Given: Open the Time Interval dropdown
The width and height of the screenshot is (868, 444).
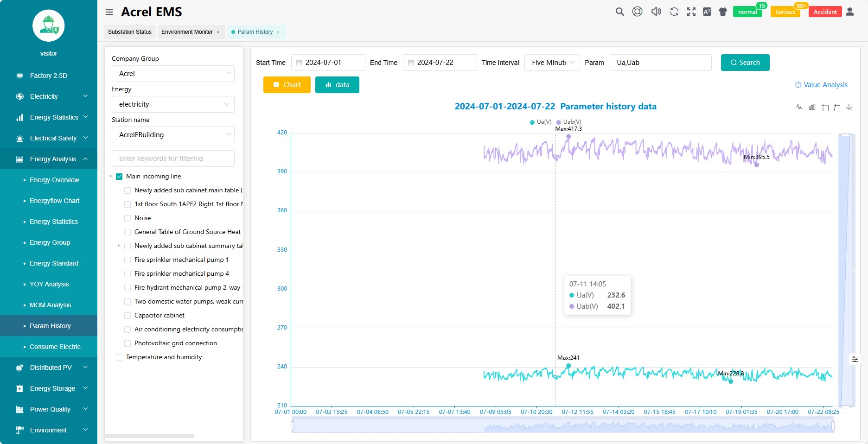Looking at the screenshot, I should (552, 63).
